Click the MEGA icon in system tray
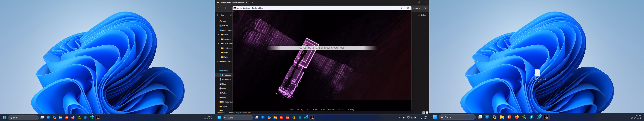 pyautogui.click(x=404, y=118)
